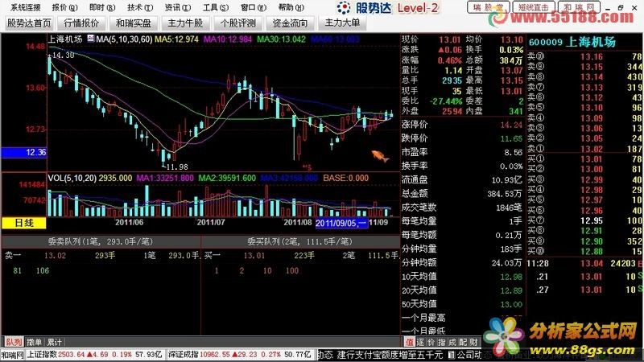The width and height of the screenshot is (644, 362).
Task: Click the blue 12.36 price axis marker
Action: (x=24, y=152)
